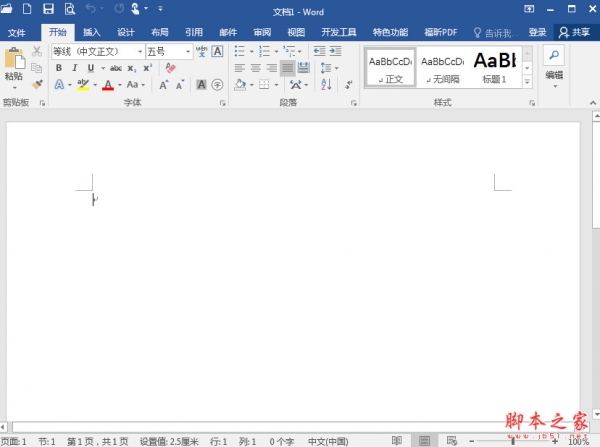Viewport: 600px width, 447px height.
Task: Switch to the 设计 Design tab
Action: (126, 33)
